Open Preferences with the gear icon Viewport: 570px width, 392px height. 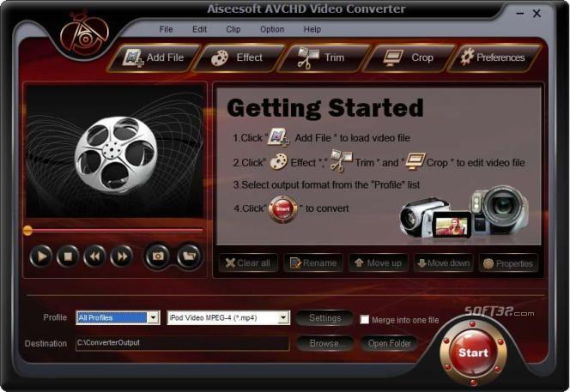[x=494, y=57]
